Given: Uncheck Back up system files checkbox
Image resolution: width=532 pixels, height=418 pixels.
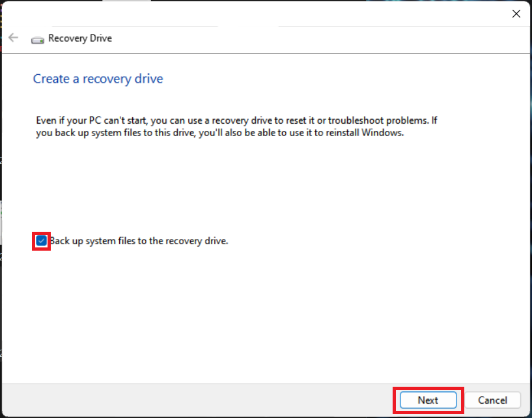Looking at the screenshot, I should point(42,242).
